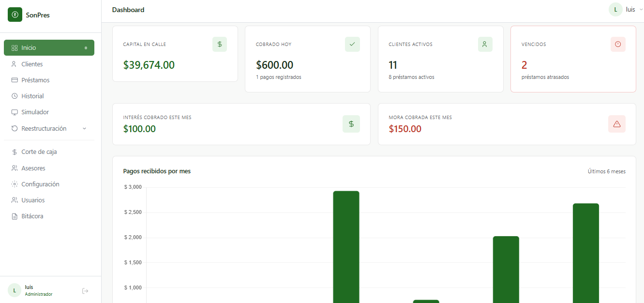The height and width of the screenshot is (303, 644).
Task: Open the Simulador section
Action: click(x=49, y=112)
